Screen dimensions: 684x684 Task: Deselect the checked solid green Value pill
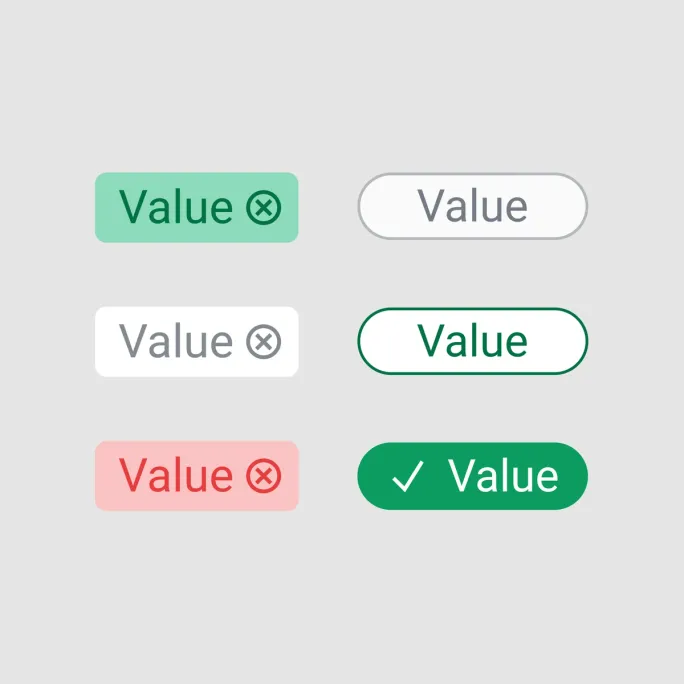click(x=472, y=476)
